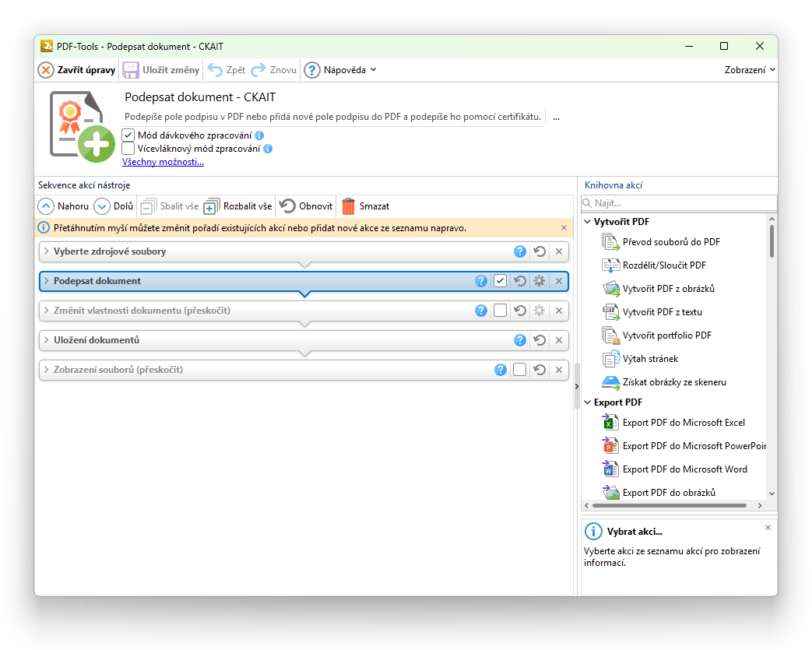Remove the Uložení dokumentů action
This screenshot has height=650, width=812.
(559, 340)
